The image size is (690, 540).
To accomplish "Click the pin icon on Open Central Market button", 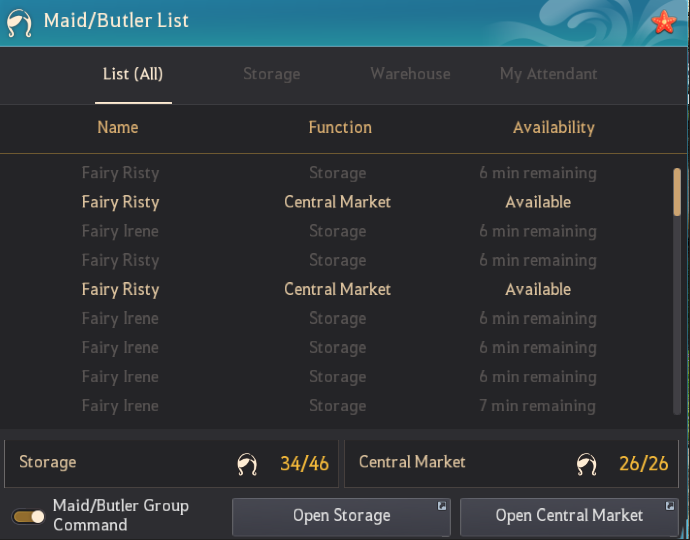I will [669, 506].
